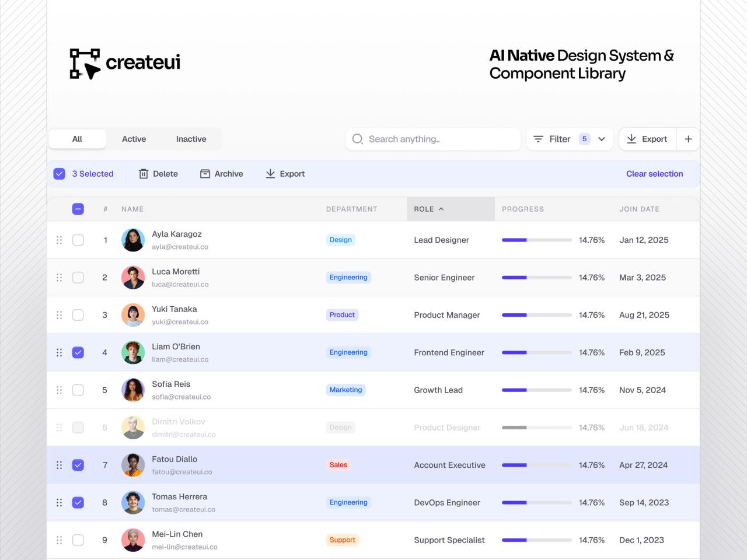The image size is (747, 560).
Task: Click the drag handle for Luca Moretti row
Action: click(x=59, y=278)
